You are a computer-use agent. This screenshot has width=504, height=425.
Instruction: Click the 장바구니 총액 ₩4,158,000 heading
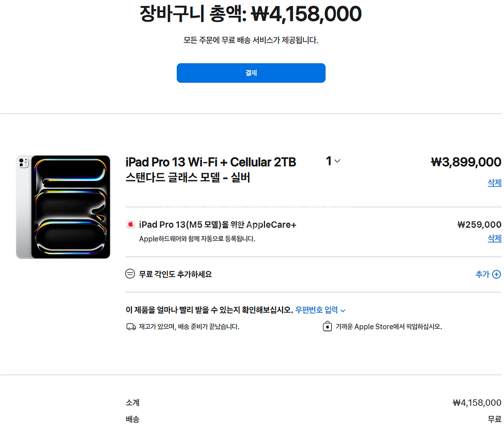click(251, 14)
